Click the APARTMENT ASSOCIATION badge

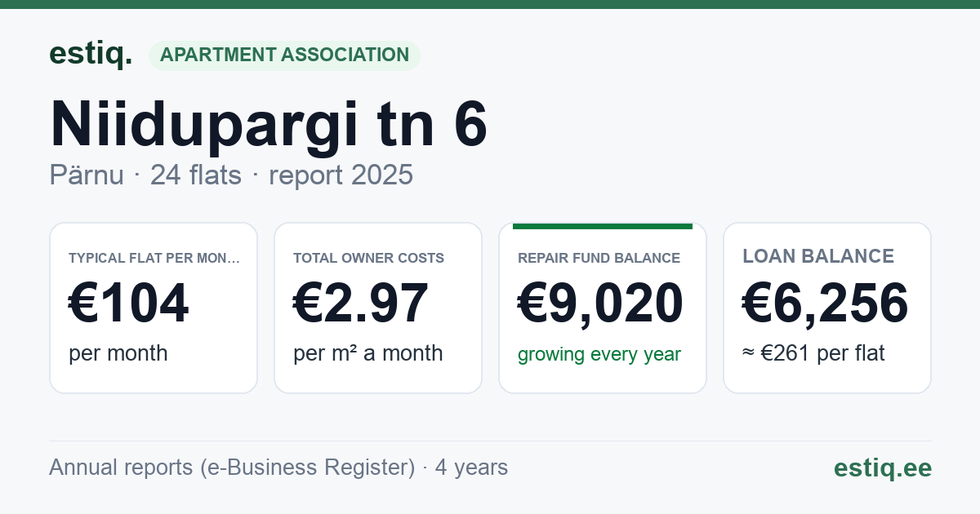pos(284,55)
